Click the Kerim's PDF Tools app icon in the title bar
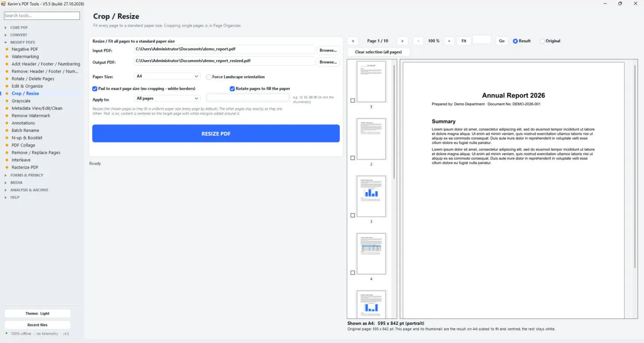 4,4
